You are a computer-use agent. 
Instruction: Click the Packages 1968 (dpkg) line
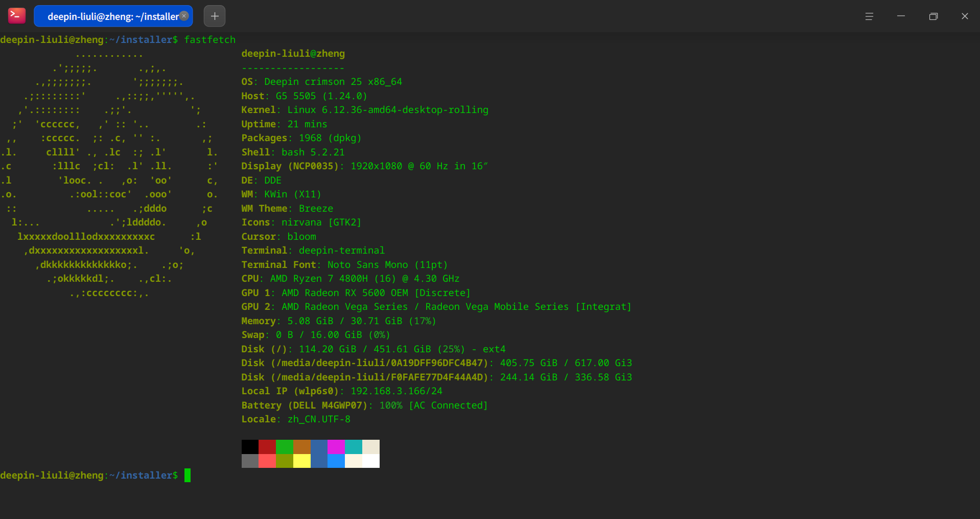tap(301, 138)
